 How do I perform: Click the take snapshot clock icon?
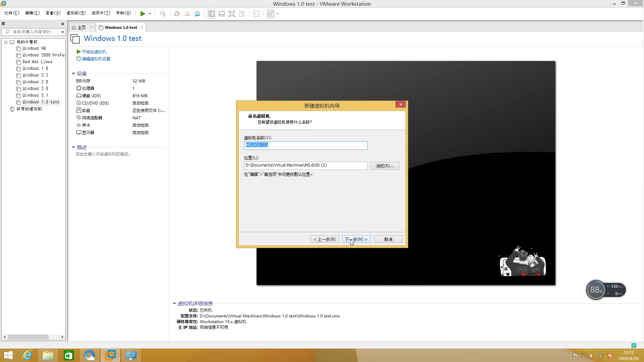click(177, 14)
